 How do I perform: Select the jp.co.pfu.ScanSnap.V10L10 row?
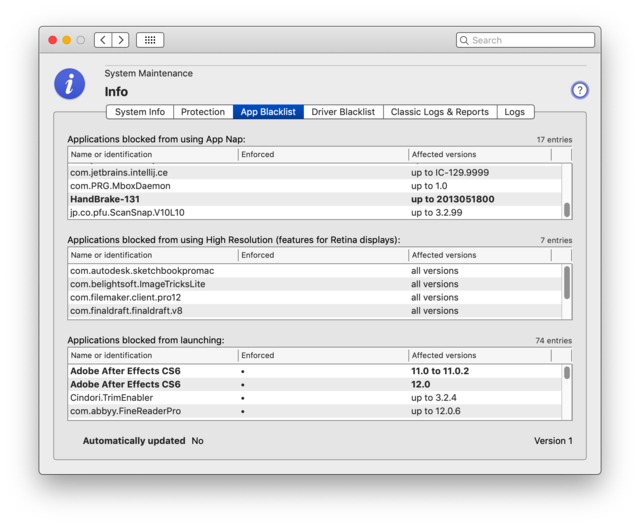tap(315, 213)
